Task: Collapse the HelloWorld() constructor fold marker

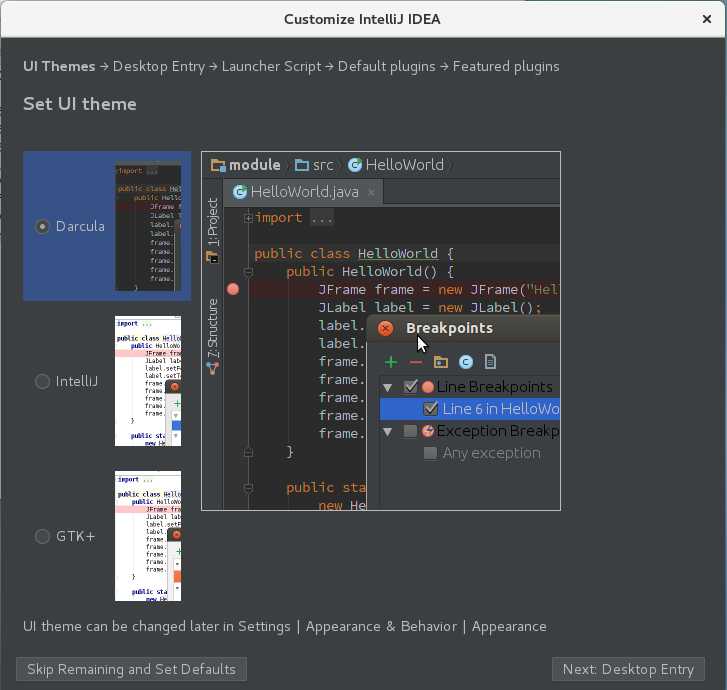Action: pos(248,272)
